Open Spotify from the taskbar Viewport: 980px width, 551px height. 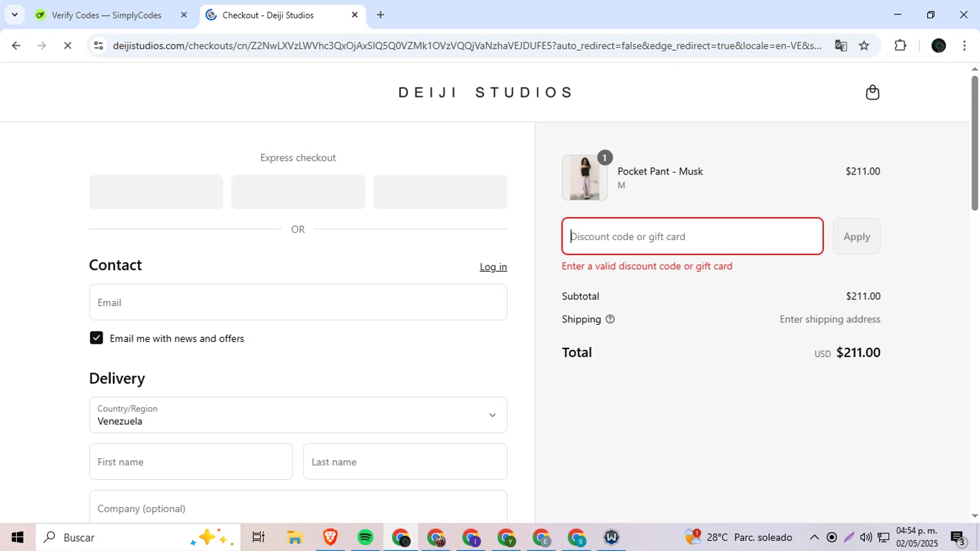365,537
